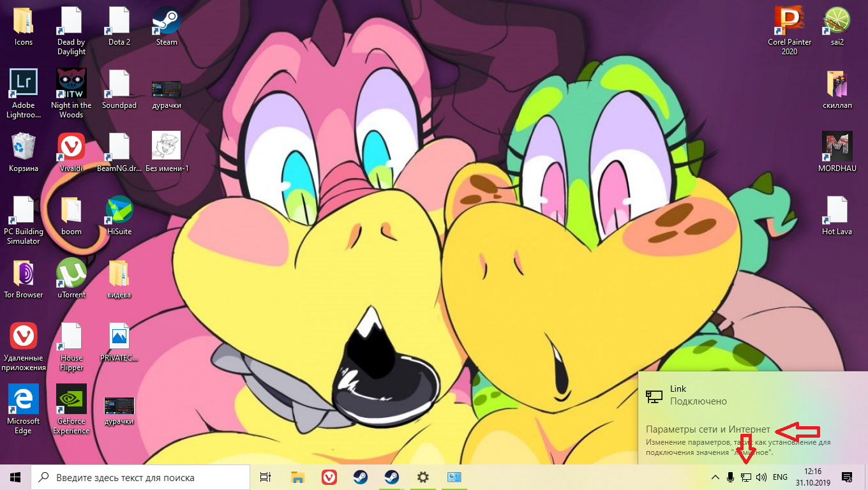Select the PC Building Simulator shortcut
The width and height of the screenshot is (868, 490).
click(23, 220)
